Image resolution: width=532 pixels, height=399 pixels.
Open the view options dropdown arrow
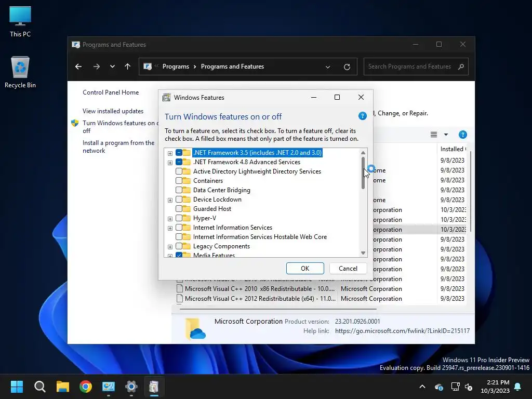coord(446,135)
